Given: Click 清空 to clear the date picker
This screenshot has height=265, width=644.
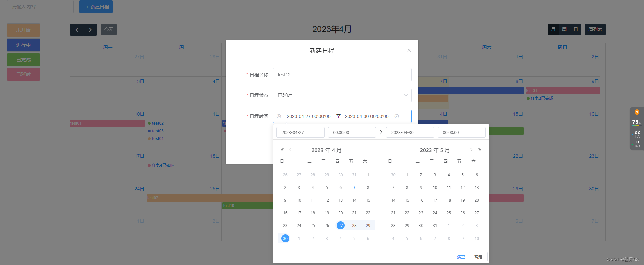Looking at the screenshot, I should click(x=461, y=257).
